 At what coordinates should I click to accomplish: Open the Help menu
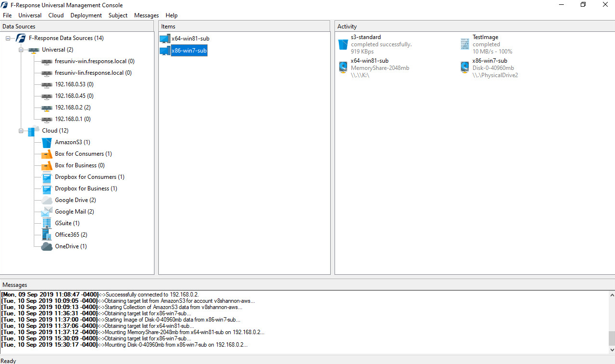[x=171, y=15]
